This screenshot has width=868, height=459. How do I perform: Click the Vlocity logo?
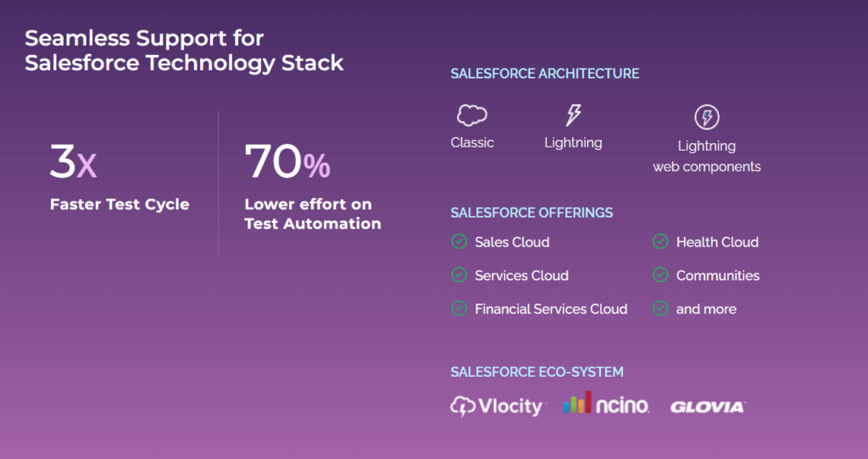pyautogui.click(x=498, y=406)
